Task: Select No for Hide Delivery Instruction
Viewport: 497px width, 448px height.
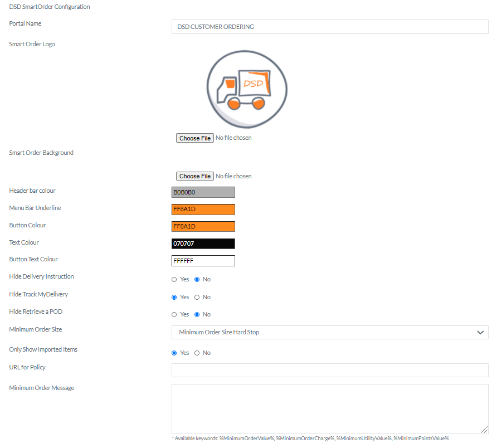Action: coord(197,279)
